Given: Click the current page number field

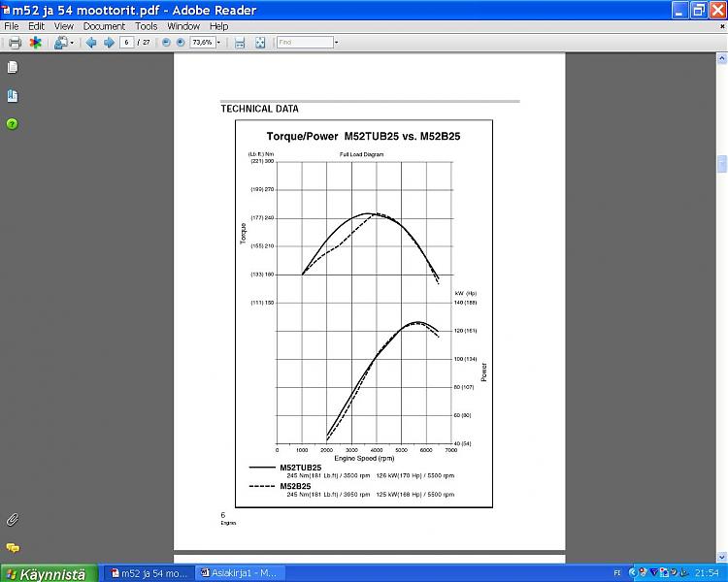Looking at the screenshot, I should (127, 43).
